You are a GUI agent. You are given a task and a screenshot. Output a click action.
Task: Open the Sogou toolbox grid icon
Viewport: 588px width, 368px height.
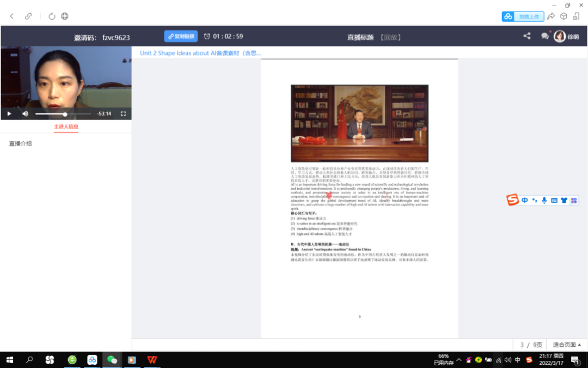[x=573, y=200]
